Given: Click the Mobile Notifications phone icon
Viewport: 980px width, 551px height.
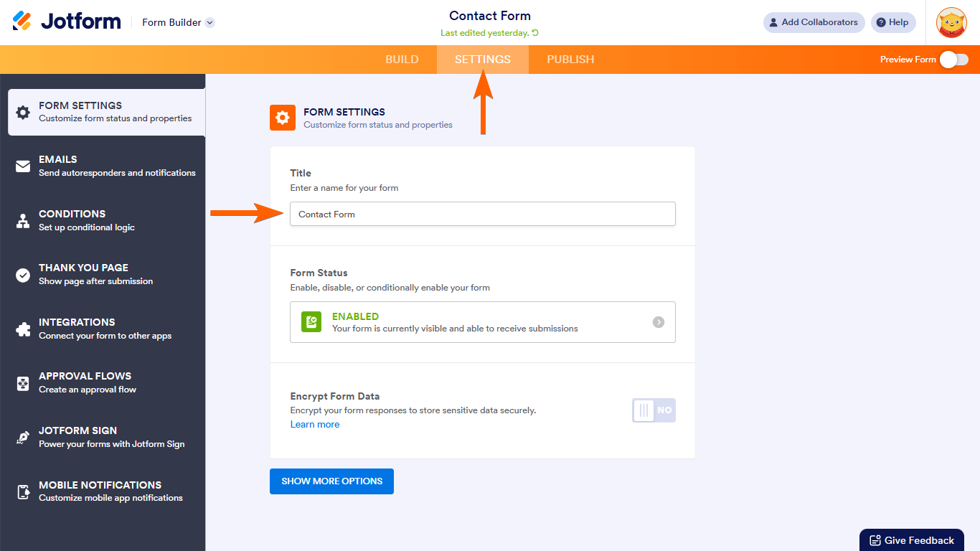Looking at the screenshot, I should click(x=23, y=491).
